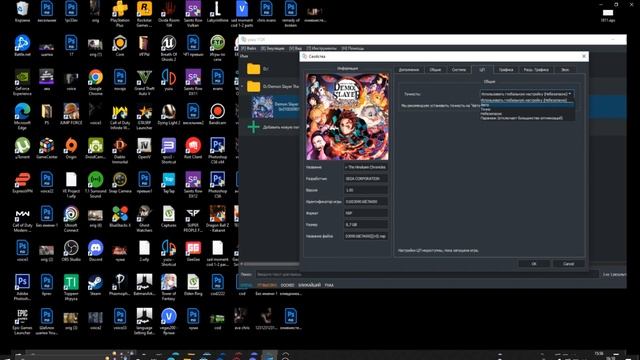This screenshot has width=640, height=360.
Task: Click the green plus to add a game directory
Action: click(x=253, y=127)
